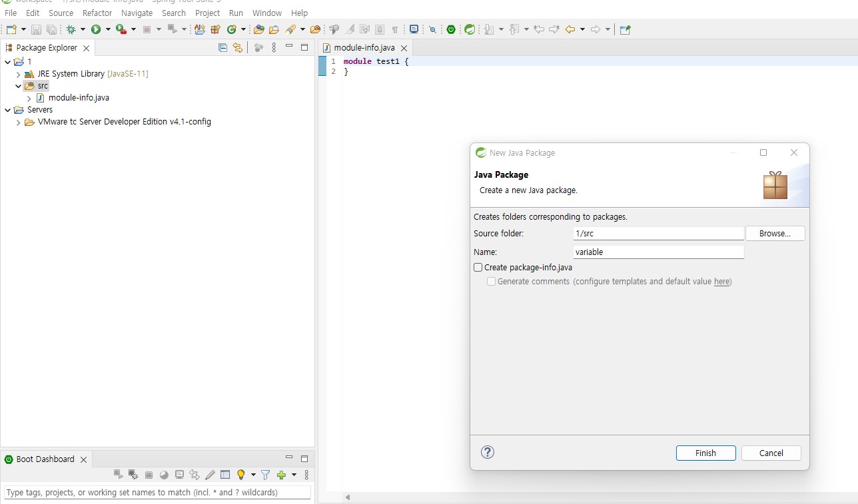Click the Next Annotation toolbar icon

click(489, 29)
